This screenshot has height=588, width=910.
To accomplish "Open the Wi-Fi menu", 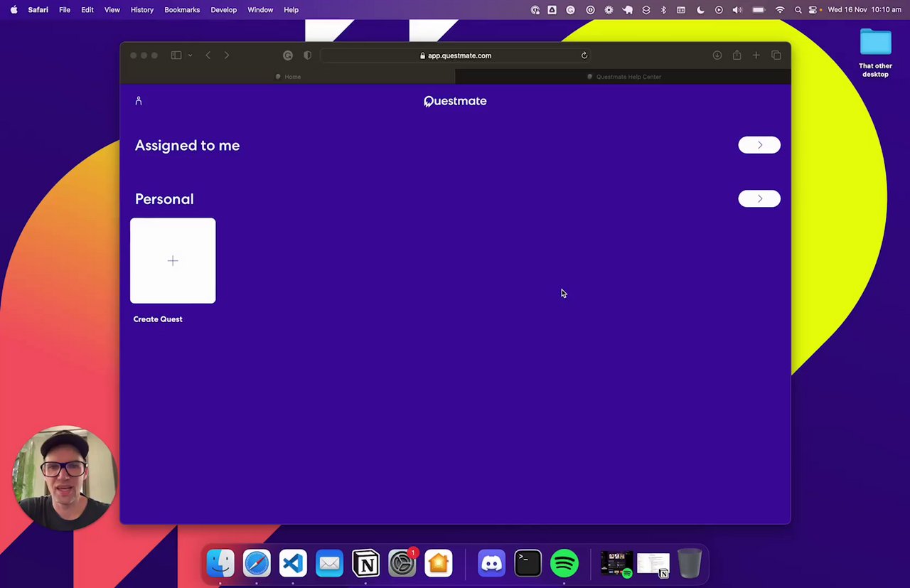I will pos(780,10).
